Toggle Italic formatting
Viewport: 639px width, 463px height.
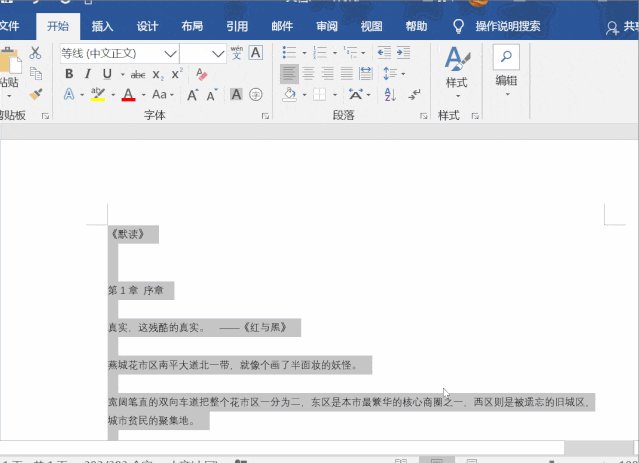point(87,74)
